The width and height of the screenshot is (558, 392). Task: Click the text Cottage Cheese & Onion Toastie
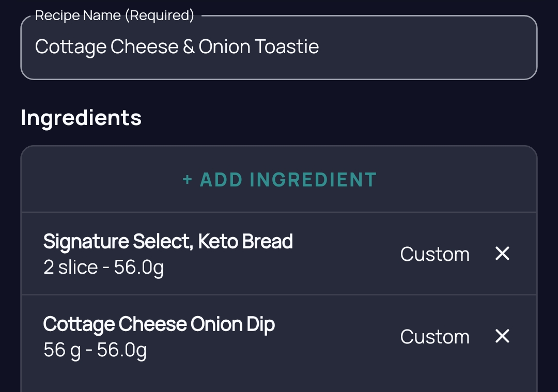(x=177, y=47)
